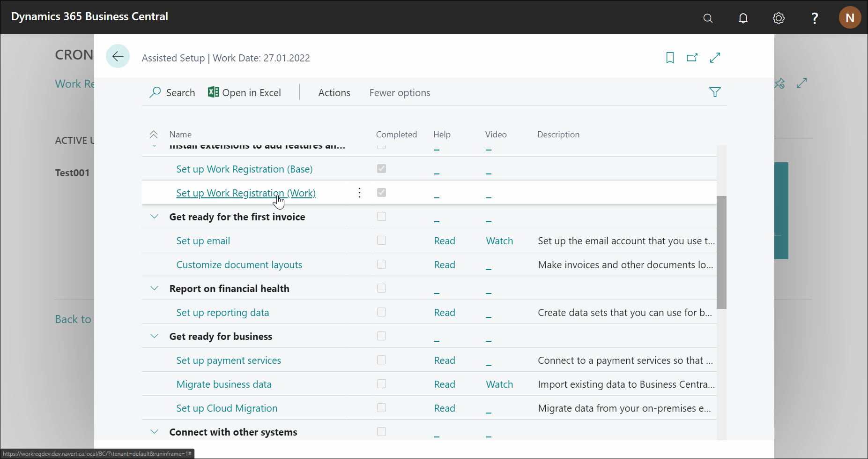This screenshot has width=868, height=459.
Task: Click Watch video for Migrate business data
Action: [x=499, y=384]
